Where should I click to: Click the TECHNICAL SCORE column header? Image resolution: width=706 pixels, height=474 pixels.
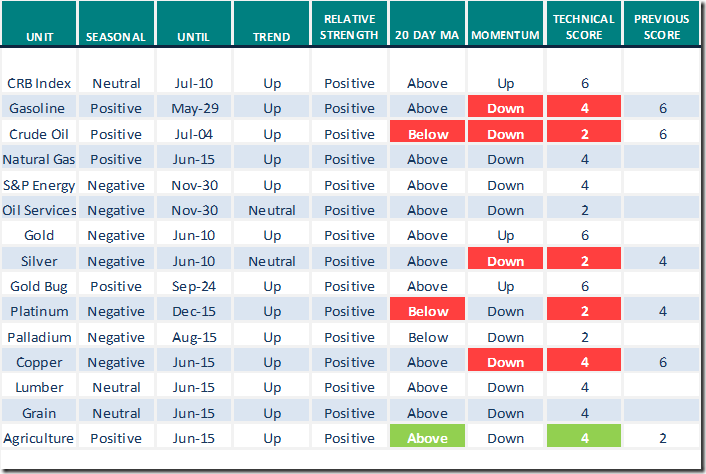click(x=583, y=27)
